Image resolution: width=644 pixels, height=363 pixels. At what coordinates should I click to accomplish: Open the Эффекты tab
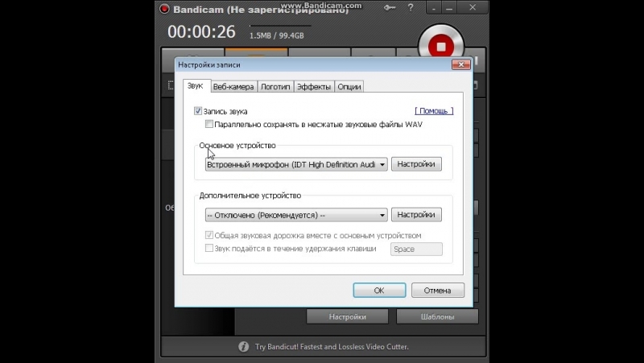coord(314,87)
